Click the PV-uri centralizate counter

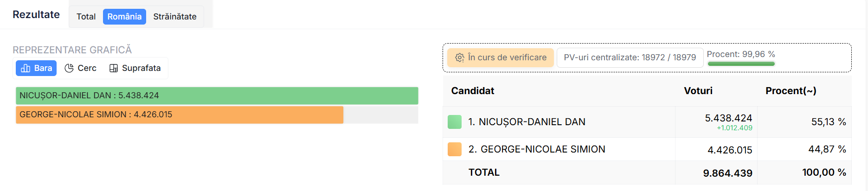click(630, 57)
